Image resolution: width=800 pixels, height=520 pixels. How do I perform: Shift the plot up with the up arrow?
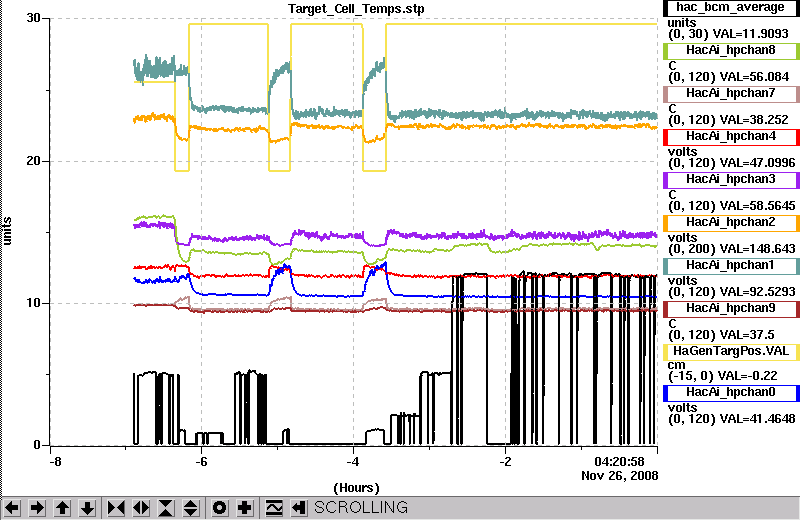pos(62,508)
